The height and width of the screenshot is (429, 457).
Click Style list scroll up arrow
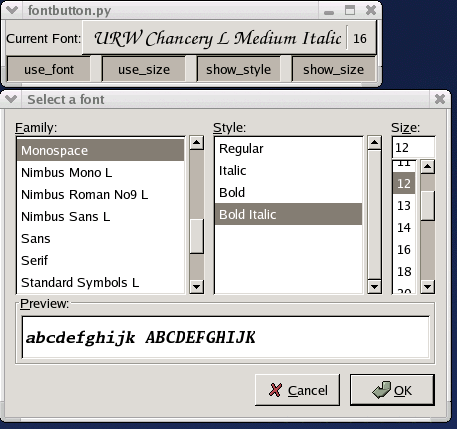click(x=374, y=143)
